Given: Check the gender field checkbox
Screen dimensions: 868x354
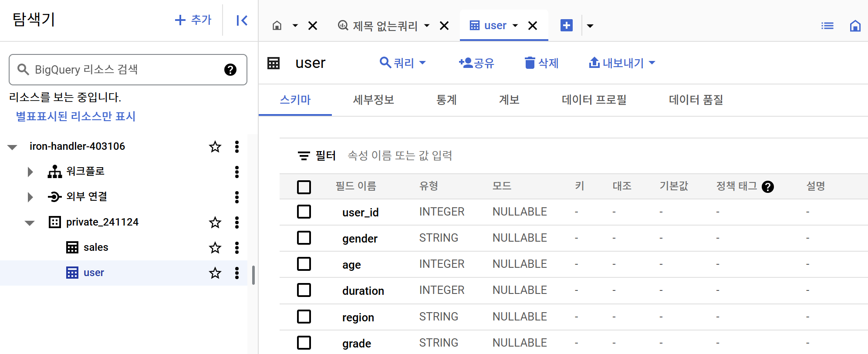Looking at the screenshot, I should point(304,238).
